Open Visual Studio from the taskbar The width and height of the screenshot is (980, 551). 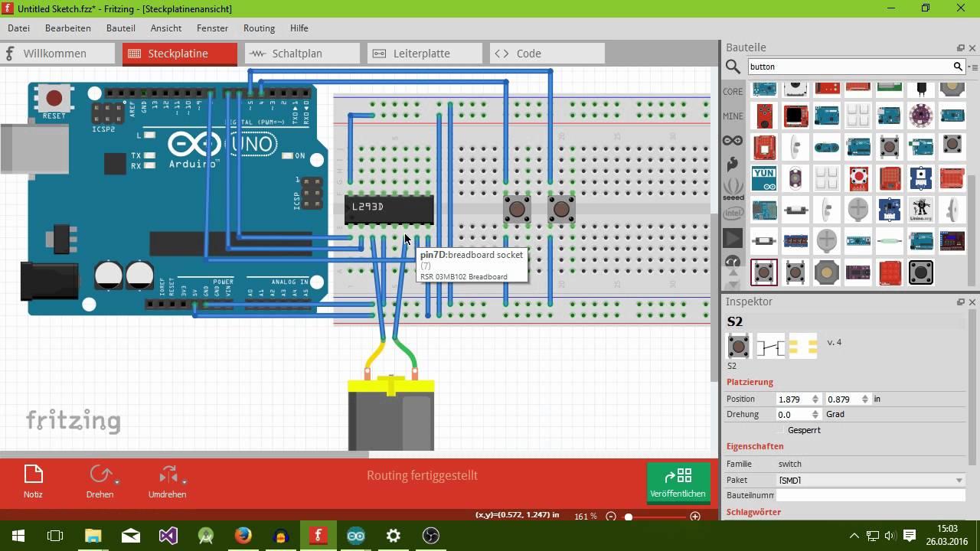coord(168,536)
